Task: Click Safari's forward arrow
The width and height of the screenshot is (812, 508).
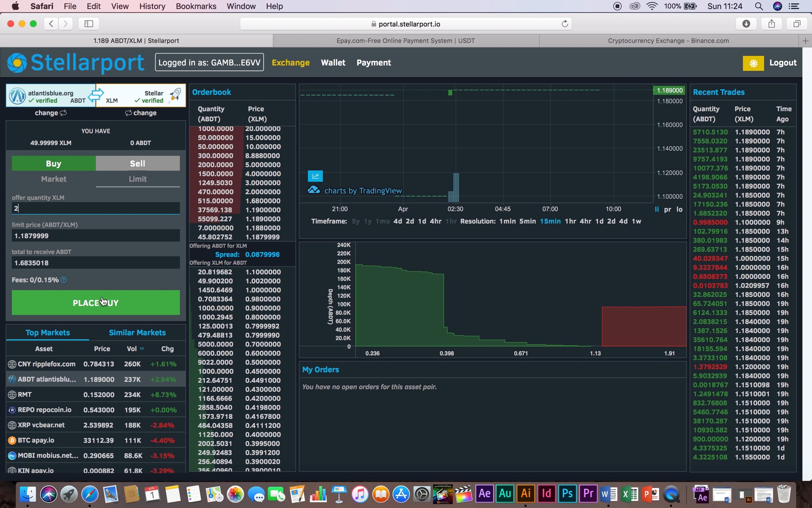Action: 66,24
